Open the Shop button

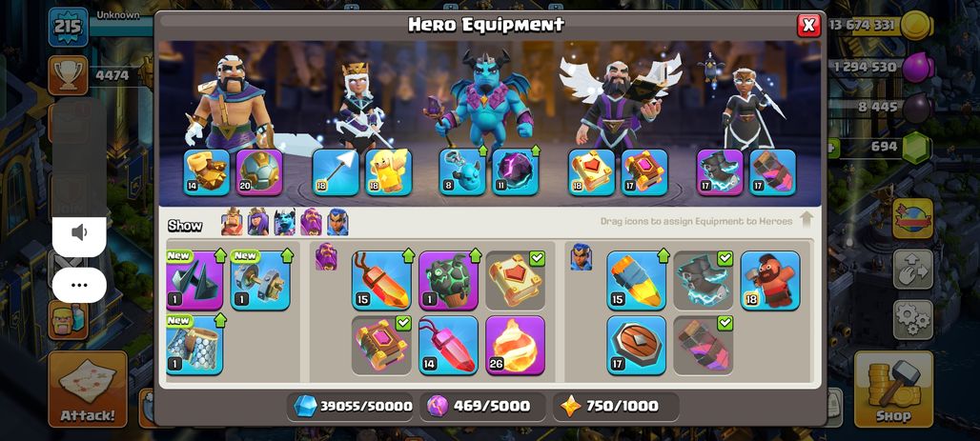893,389
